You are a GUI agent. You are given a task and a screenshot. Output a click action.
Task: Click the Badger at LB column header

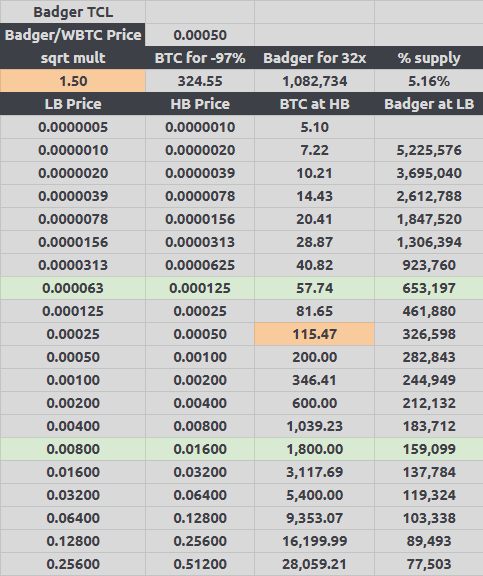429,104
